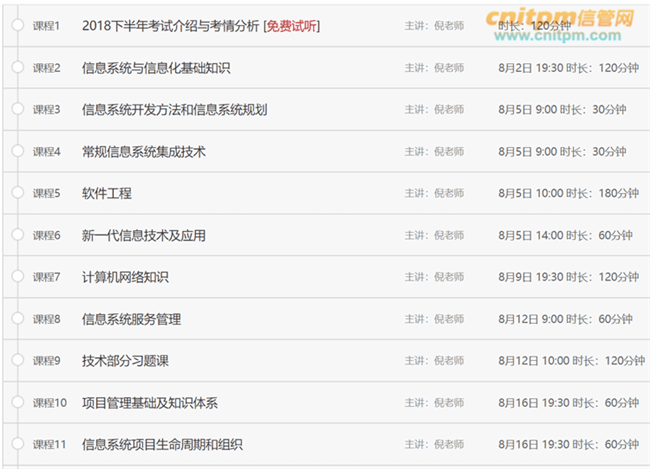The image size is (650, 469).
Task: Open 信息系统服务管理 course entry
Action: [132, 319]
